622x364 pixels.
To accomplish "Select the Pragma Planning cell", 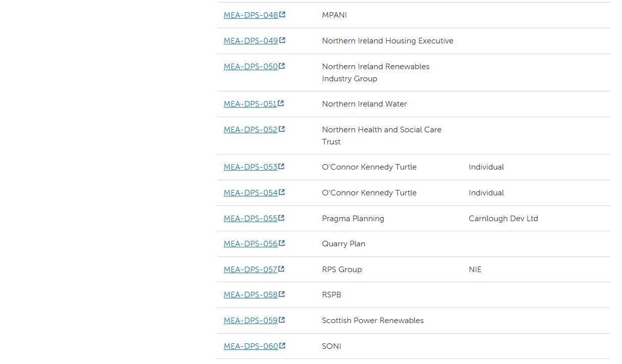I will (x=353, y=219).
